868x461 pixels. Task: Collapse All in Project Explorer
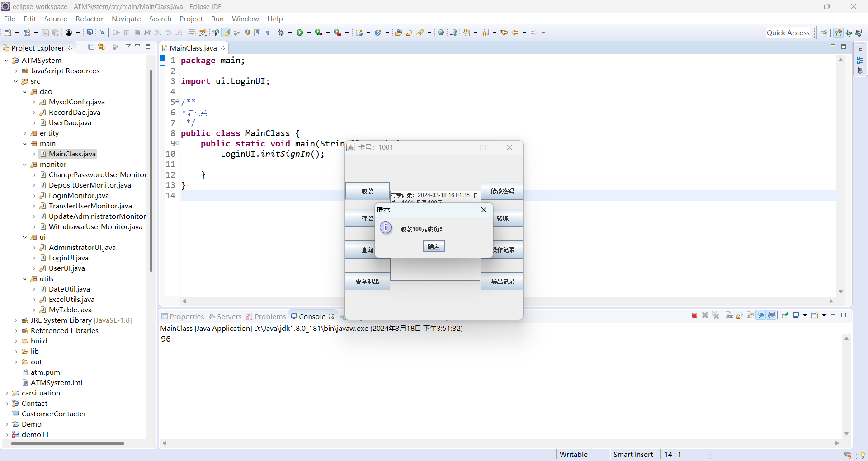pos(91,47)
